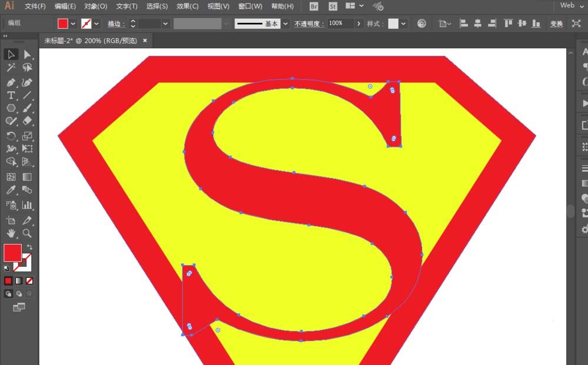Choose the Hand tool
588x365 pixels.
(11, 233)
